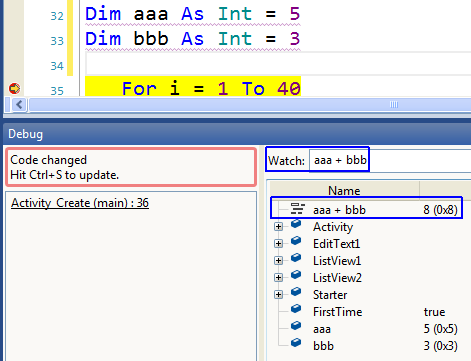Click the breakpoint marker on line 35
Screen dimensions: 471x361
(x=14, y=89)
